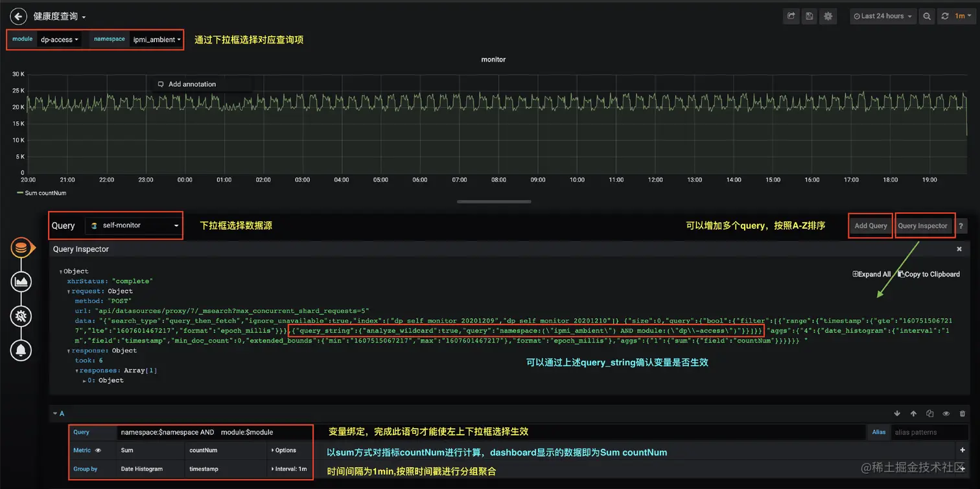Click the url api/datasources line
Viewport: 980px width, 489px height.
coord(222,311)
